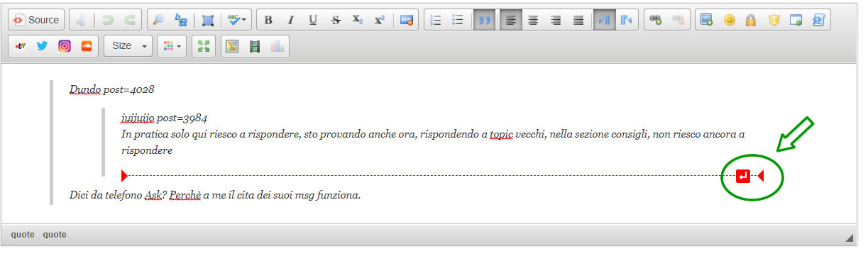Screen dimensions: 868x256
Task: Justify the text
Action: (x=578, y=20)
